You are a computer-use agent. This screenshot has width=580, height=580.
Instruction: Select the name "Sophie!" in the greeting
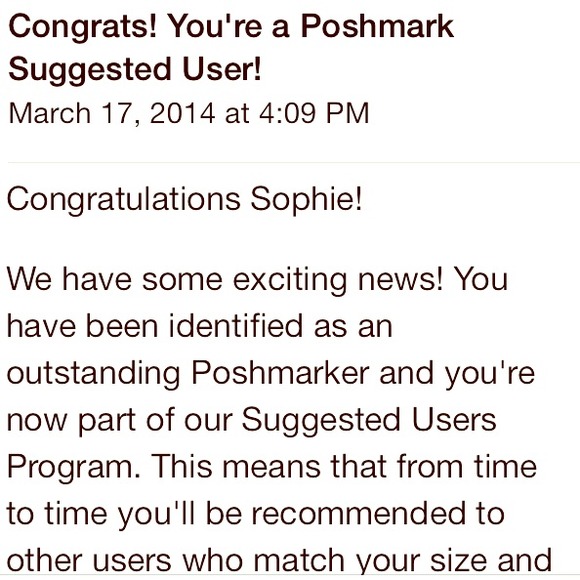(x=306, y=199)
